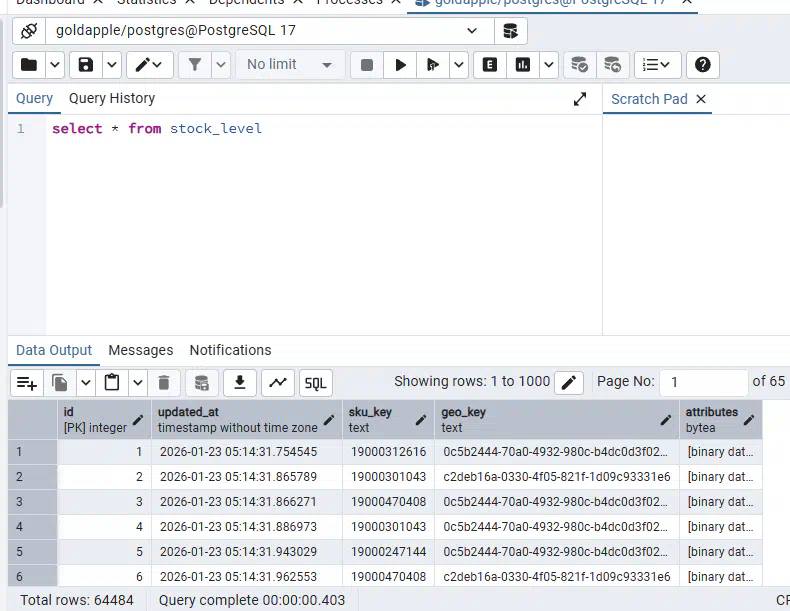The height and width of the screenshot is (611, 790).
Task: Open the execute options dropdown arrow
Action: (459, 65)
